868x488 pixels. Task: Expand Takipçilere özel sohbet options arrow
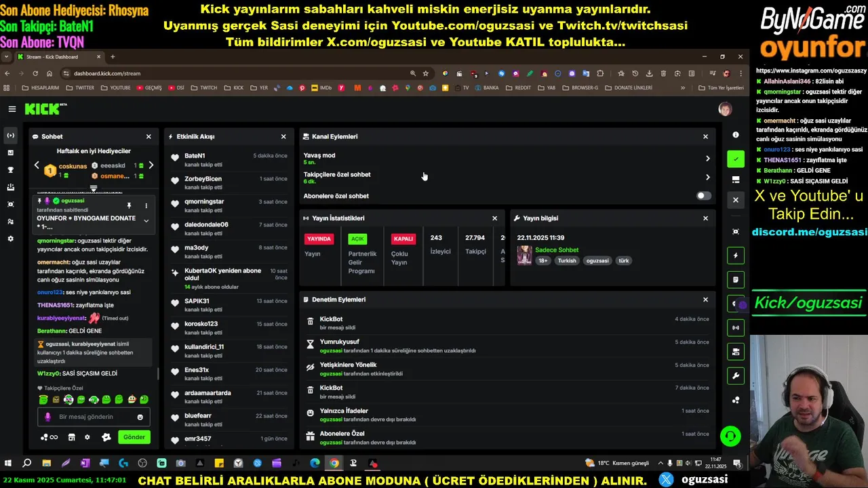(707, 178)
